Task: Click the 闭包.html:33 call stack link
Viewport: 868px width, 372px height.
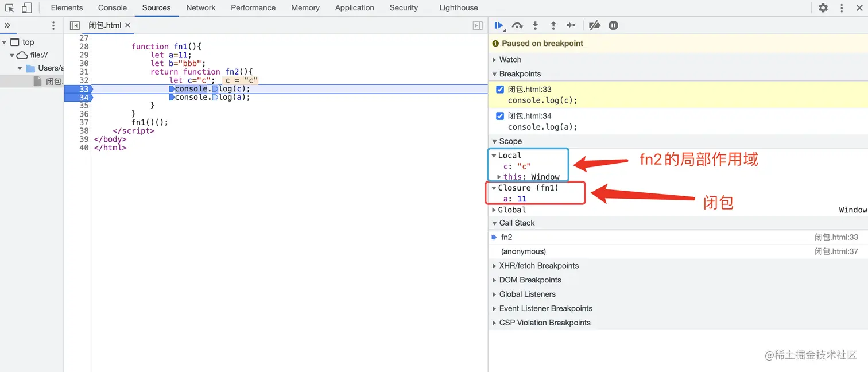Action: point(836,237)
